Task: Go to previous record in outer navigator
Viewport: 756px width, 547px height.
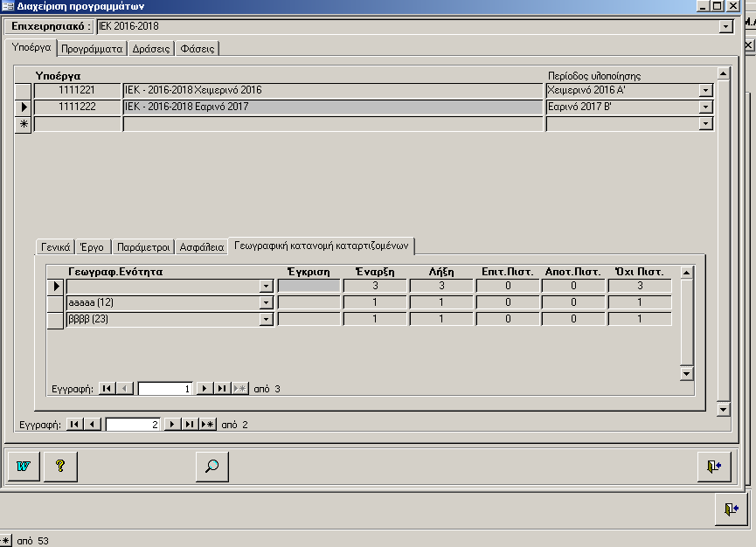Action: pos(92,424)
